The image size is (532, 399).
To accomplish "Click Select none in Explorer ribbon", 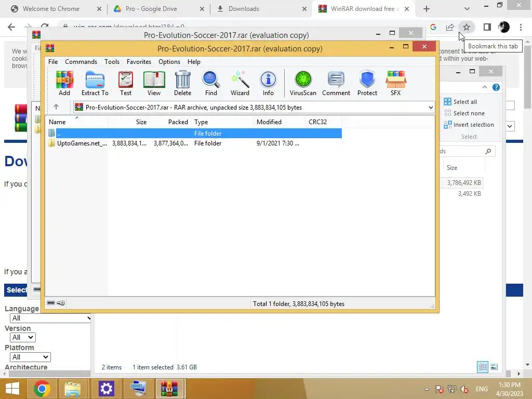I will point(464,113).
